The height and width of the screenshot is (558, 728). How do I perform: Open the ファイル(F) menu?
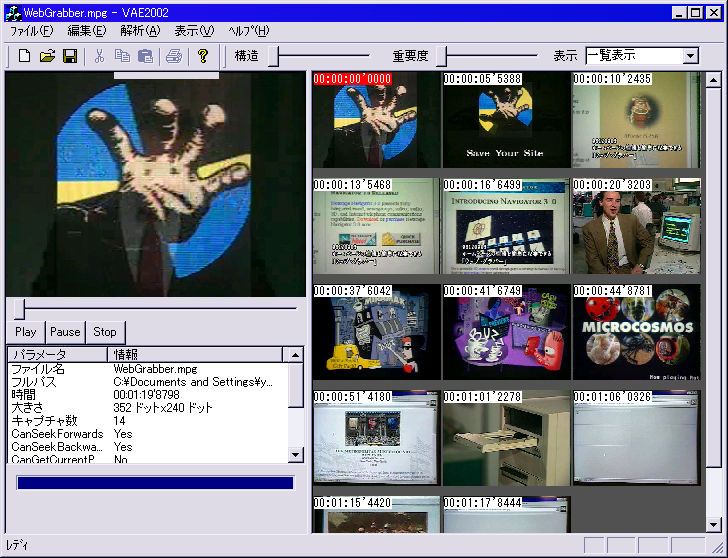coord(32,31)
